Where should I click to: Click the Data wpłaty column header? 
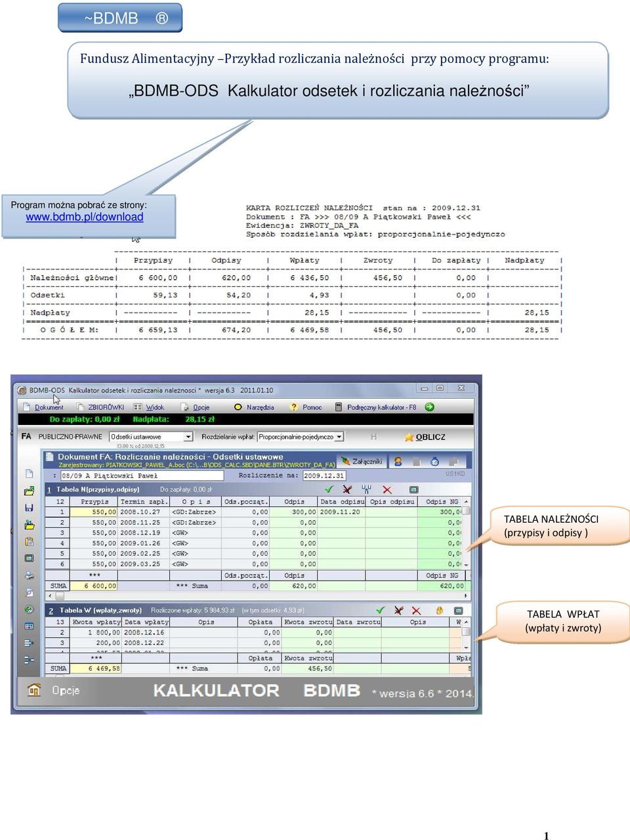pyautogui.click(x=146, y=622)
